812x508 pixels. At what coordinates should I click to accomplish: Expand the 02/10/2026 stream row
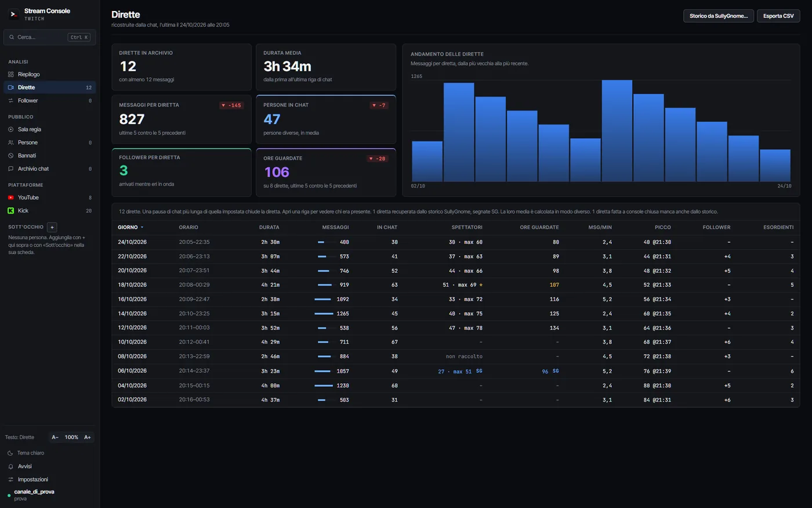[x=455, y=399]
